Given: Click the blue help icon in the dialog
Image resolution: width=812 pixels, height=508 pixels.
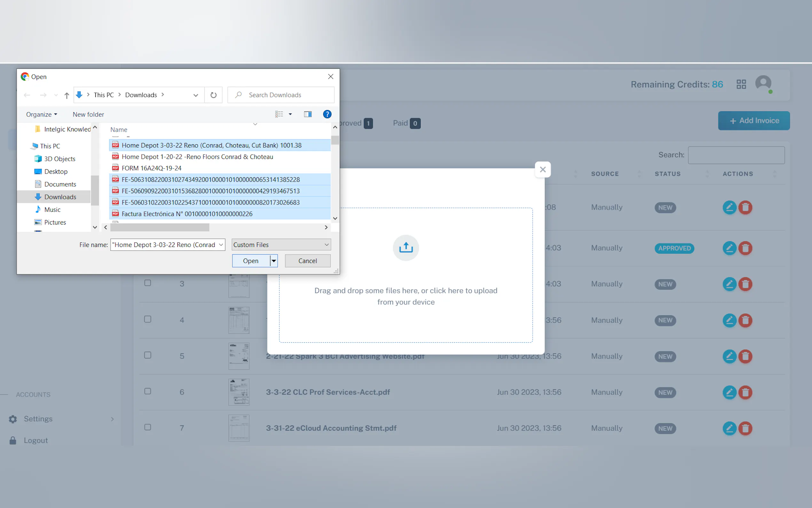Looking at the screenshot, I should click(327, 114).
